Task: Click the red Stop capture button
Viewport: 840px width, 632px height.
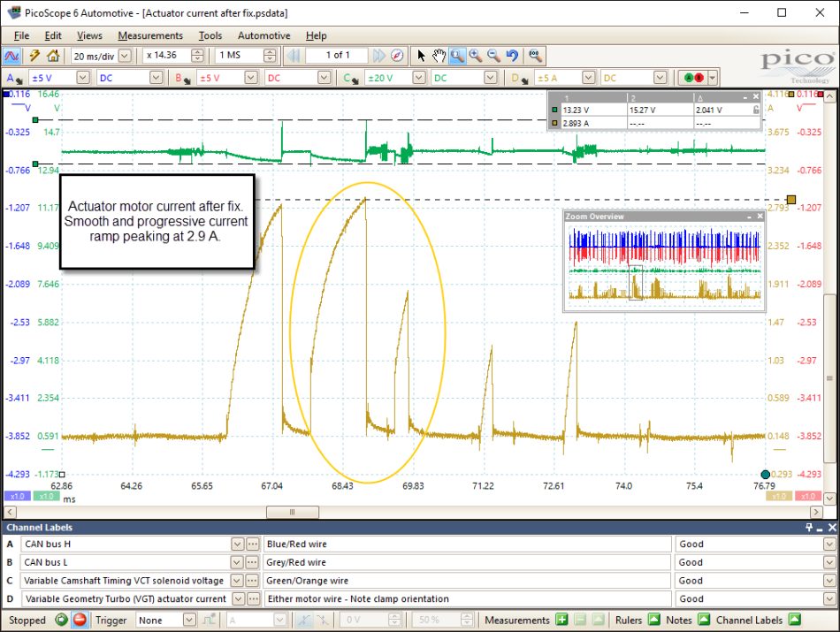Action: coord(80,620)
